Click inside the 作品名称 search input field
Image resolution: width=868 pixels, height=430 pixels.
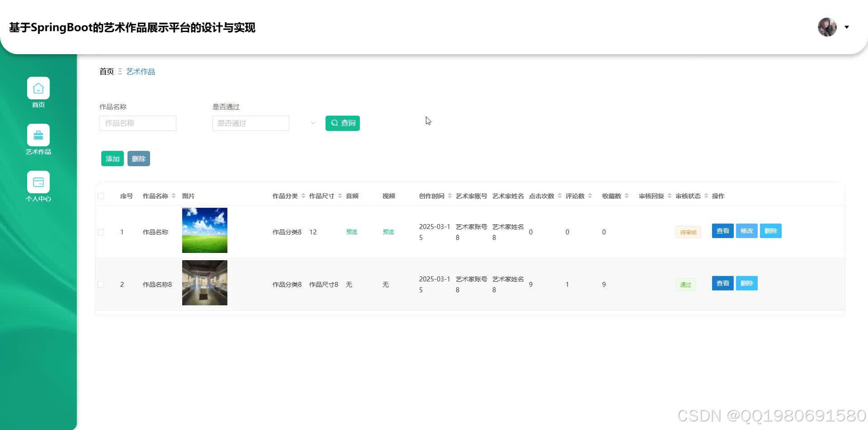137,123
